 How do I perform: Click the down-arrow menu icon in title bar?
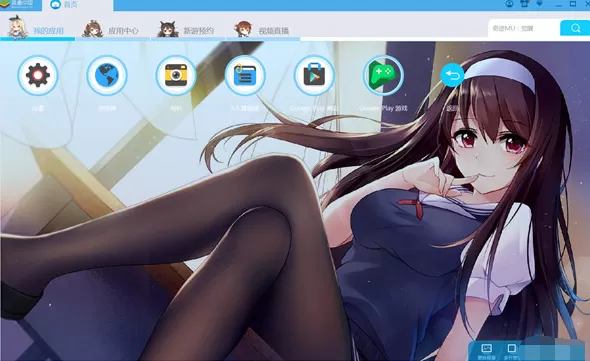coord(540,4)
